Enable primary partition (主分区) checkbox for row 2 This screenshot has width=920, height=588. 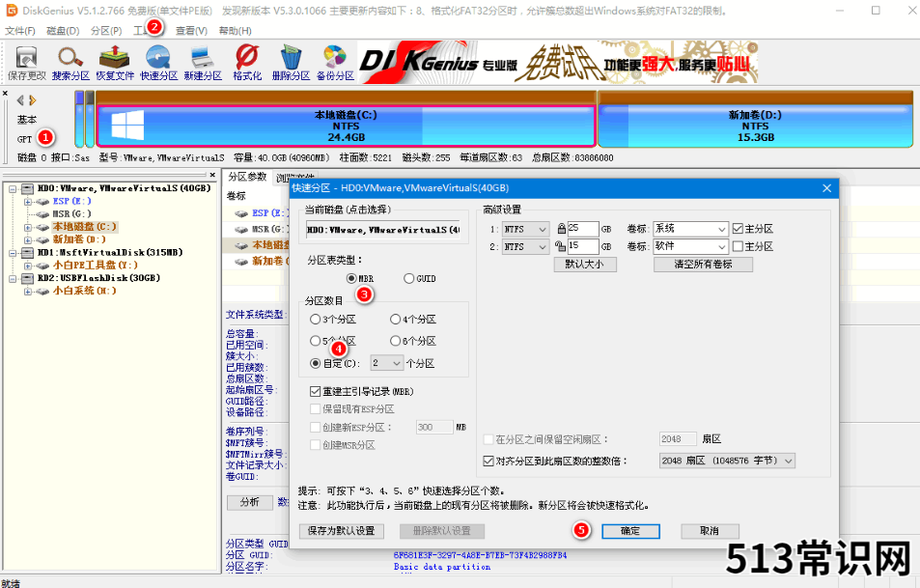pos(739,246)
